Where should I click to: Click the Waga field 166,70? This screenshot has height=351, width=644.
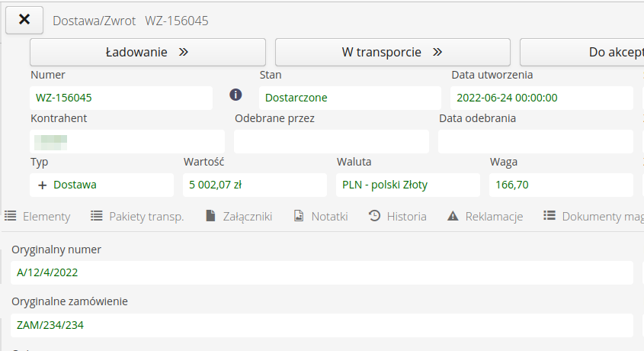[x=562, y=185]
